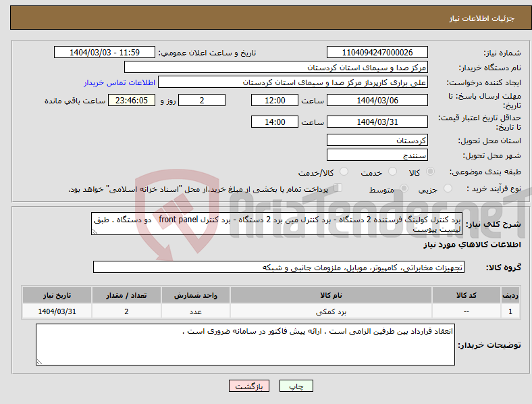This screenshot has width=532, height=404.
Task: Click the عدد unit cell
Action: tap(196, 311)
